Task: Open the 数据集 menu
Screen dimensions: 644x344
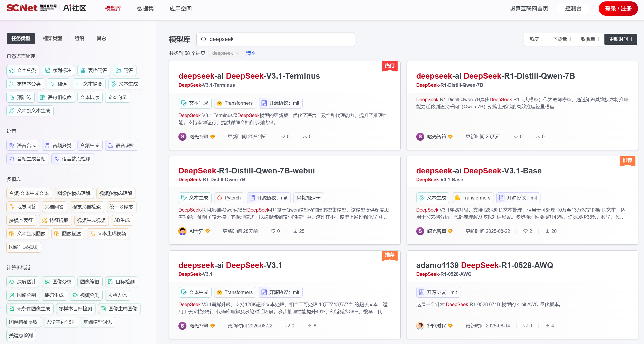Action: click(x=145, y=9)
